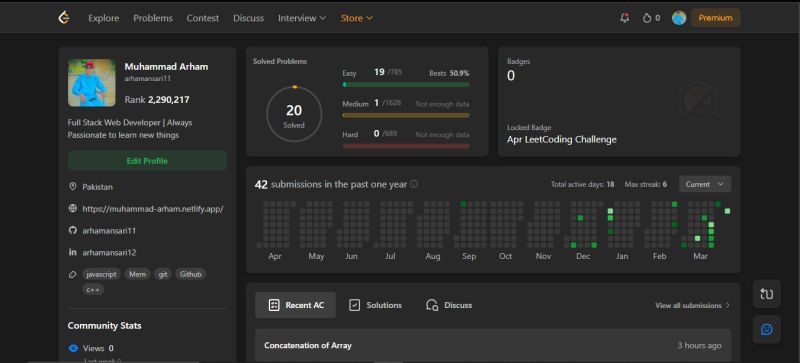Click the Edit Profile button
800x363 pixels.
[147, 161]
